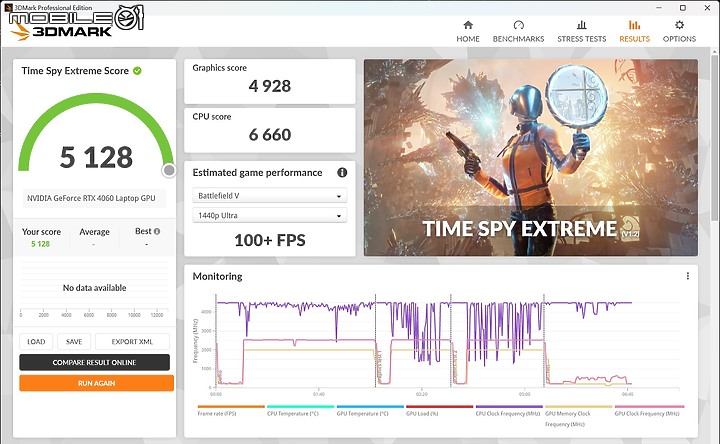
Task: Toggle the Frame rate (FPS) legend
Action: point(231,410)
